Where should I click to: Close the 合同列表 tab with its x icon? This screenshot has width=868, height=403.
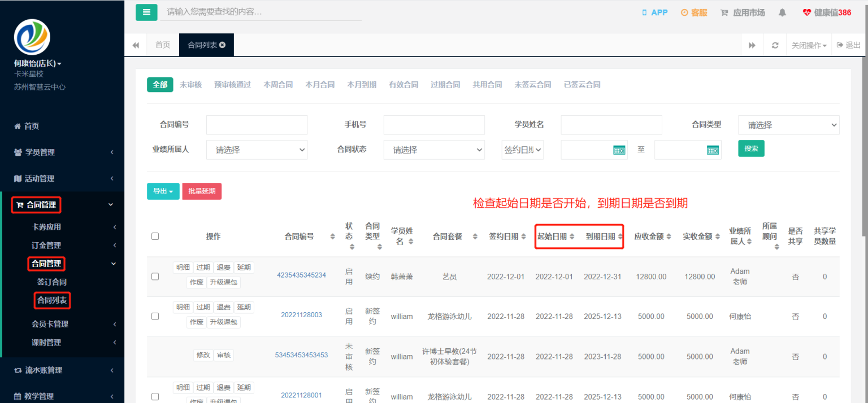223,45
